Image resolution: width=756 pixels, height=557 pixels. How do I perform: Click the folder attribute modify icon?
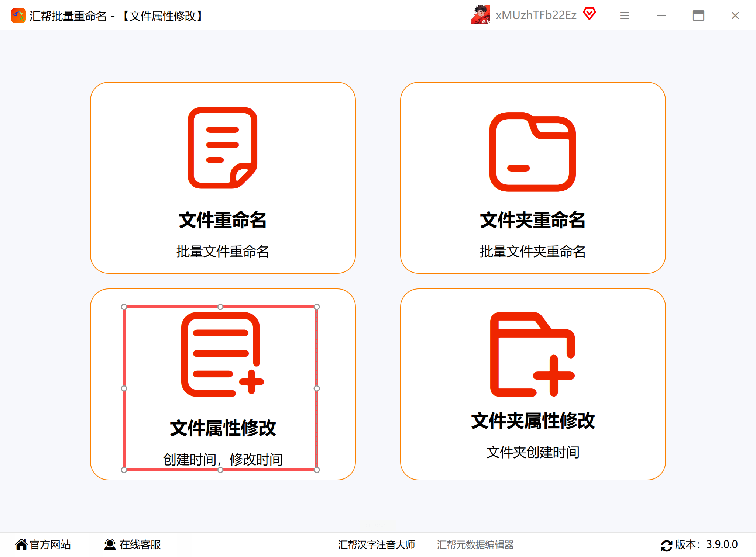[532, 354]
